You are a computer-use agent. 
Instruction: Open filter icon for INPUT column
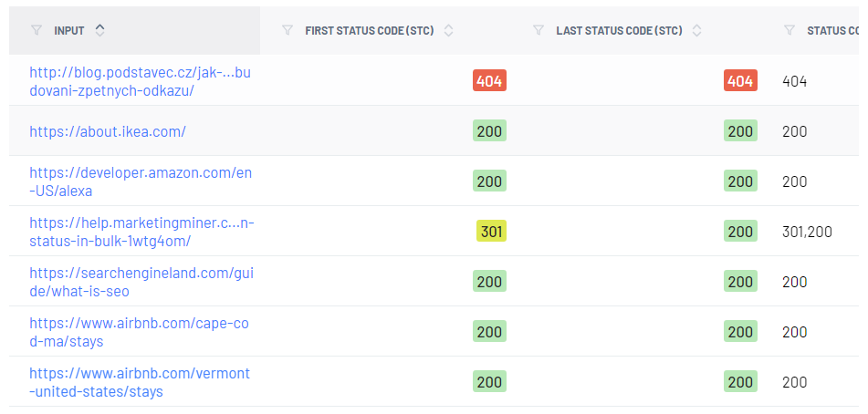[37, 30]
